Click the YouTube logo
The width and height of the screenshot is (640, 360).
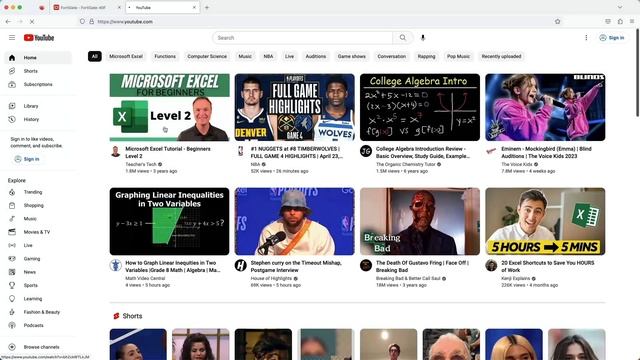click(39, 38)
